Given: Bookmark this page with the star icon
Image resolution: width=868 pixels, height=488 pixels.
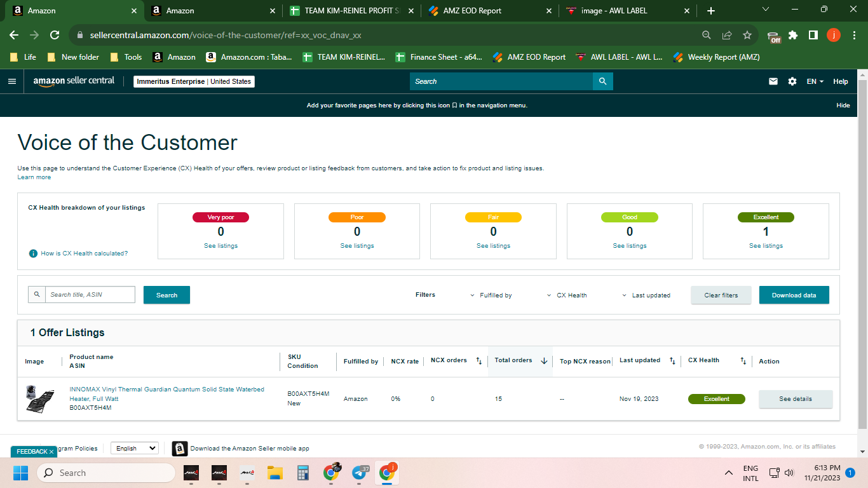Looking at the screenshot, I should coord(747,35).
